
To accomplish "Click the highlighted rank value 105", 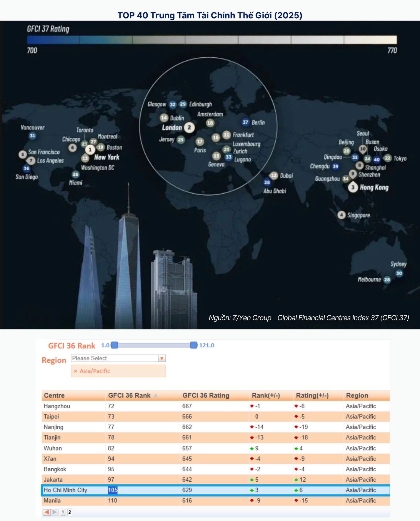I will pyautogui.click(x=113, y=490).
